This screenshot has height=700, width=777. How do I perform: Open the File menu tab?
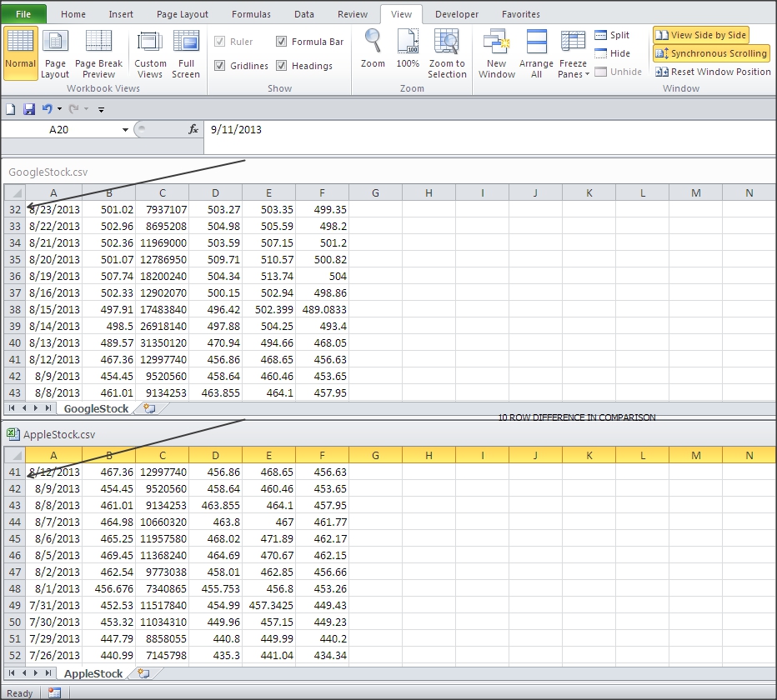point(23,14)
